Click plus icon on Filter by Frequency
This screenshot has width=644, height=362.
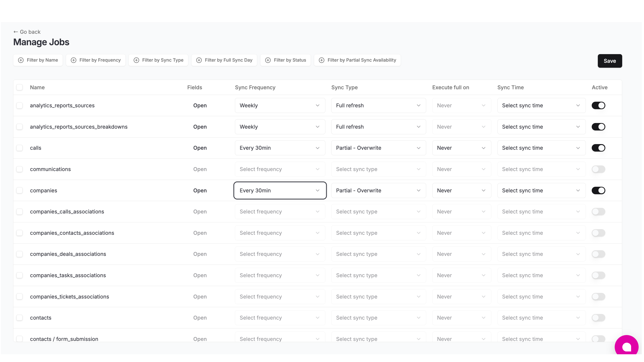pos(74,60)
